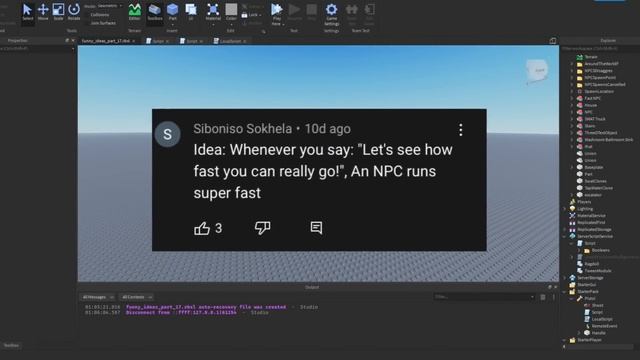This screenshot has height=360, width=640.
Task: Open Game Settings
Action: pyautogui.click(x=331, y=14)
